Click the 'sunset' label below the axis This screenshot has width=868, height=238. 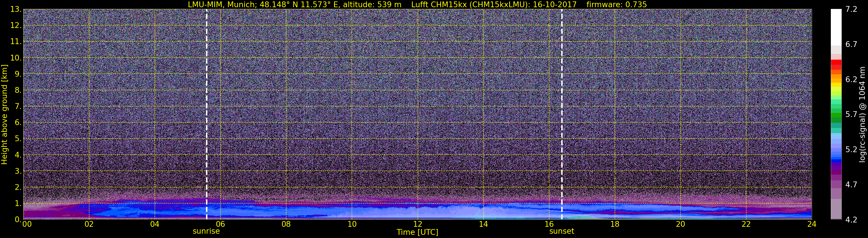[562, 231]
